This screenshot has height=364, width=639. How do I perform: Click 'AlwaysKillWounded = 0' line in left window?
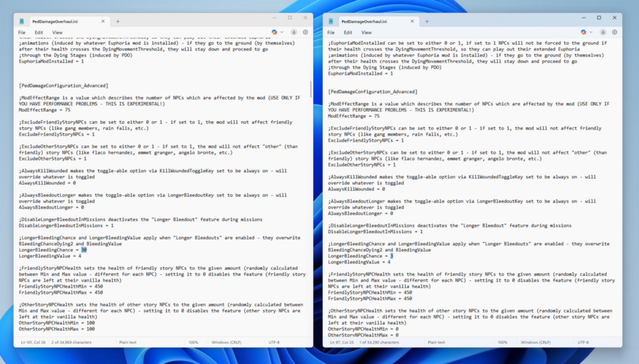(x=47, y=183)
